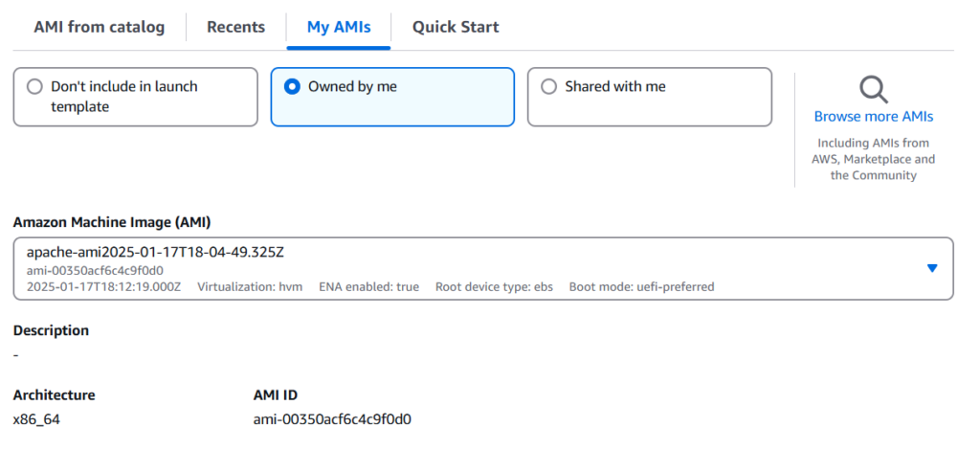Select the Shared with me radio option
The height and width of the screenshot is (450, 980).
pos(548,86)
